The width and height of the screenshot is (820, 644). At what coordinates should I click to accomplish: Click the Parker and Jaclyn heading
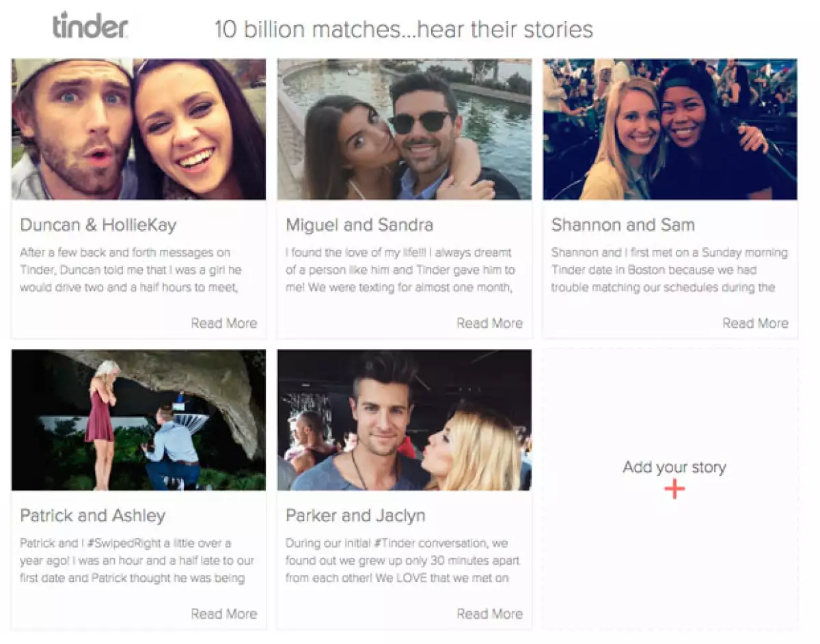pyautogui.click(x=355, y=515)
